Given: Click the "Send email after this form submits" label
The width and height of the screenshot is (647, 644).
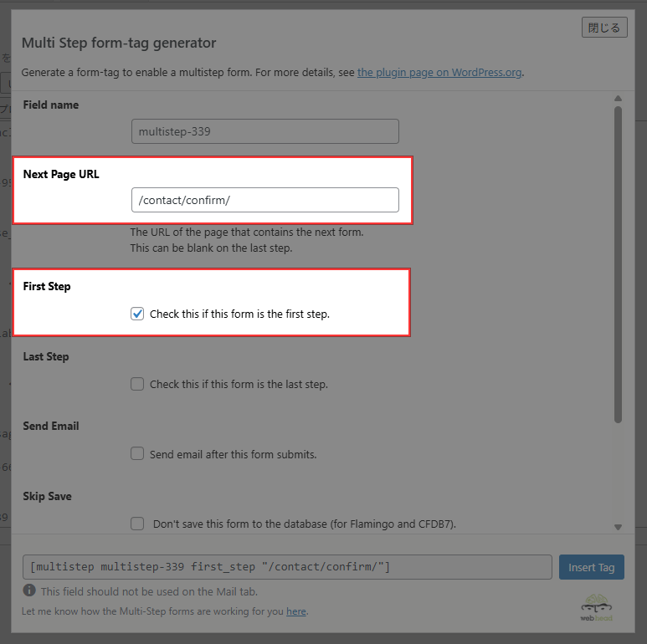Looking at the screenshot, I should (x=233, y=454).
